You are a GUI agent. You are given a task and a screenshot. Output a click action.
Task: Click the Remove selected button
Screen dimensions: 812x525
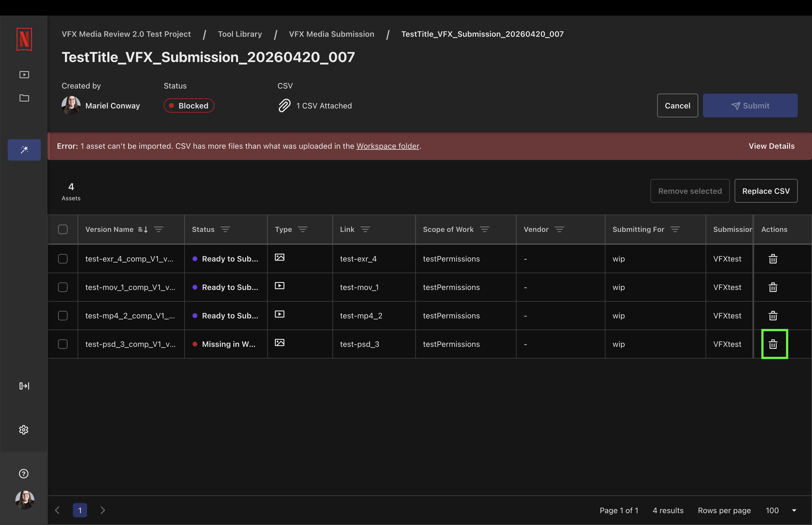click(690, 191)
